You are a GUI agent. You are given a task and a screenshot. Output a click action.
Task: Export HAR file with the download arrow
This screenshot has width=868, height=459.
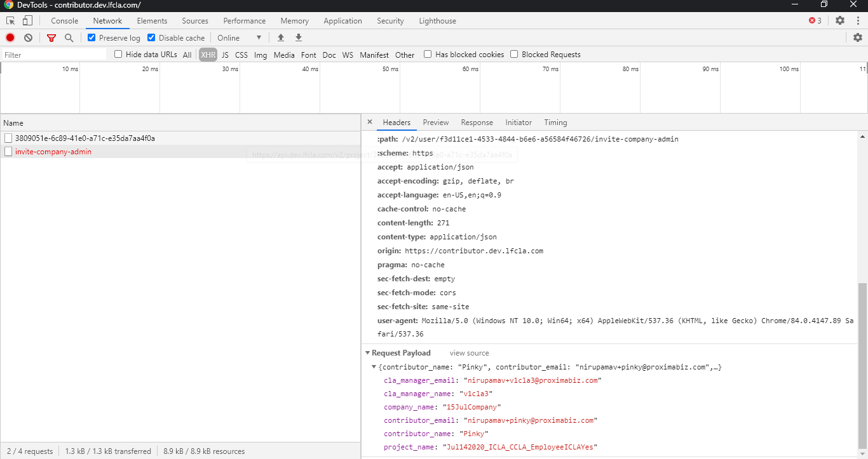[299, 37]
